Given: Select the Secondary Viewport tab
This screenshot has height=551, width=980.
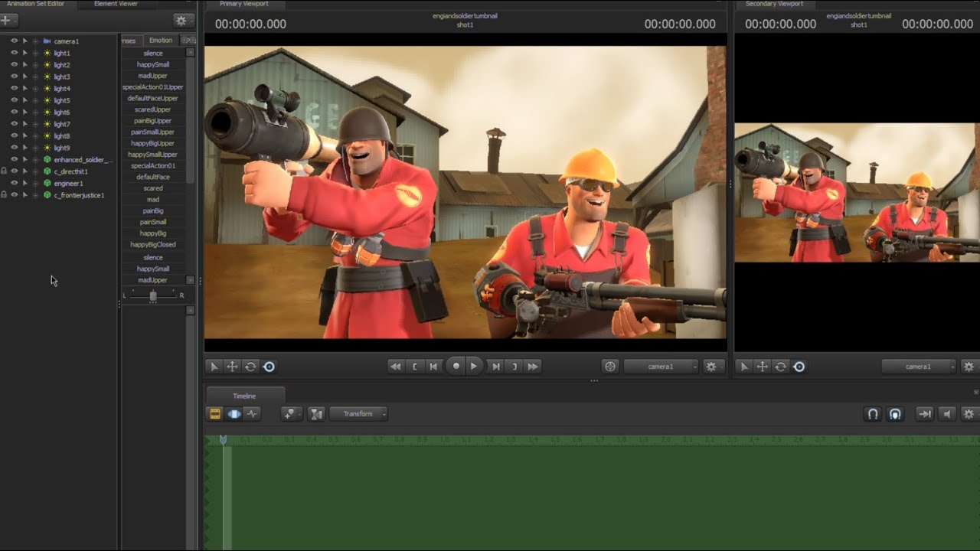Looking at the screenshot, I should (774, 4).
